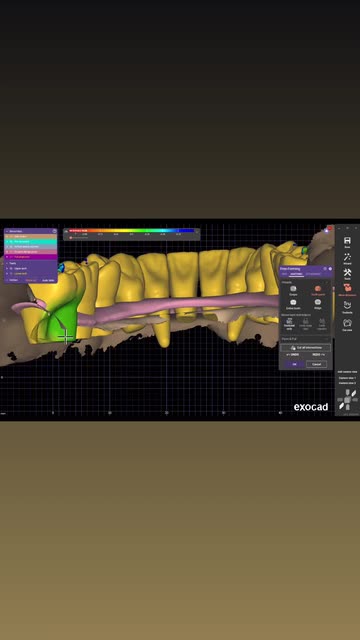360x640 pixels.
Task: Select the Entire tooth icon
Action: 293,302
